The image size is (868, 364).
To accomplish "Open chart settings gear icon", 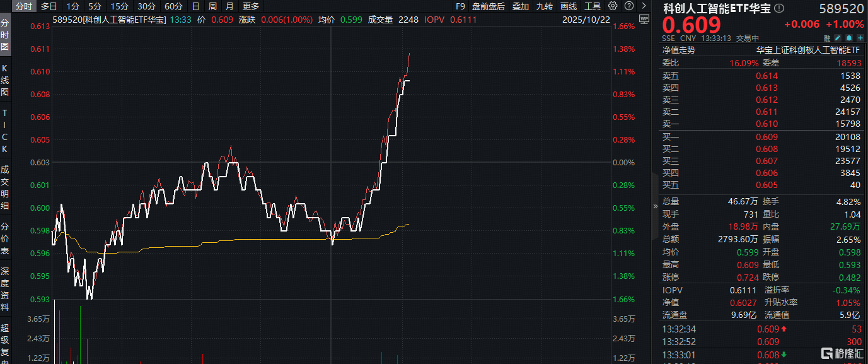I will tap(613, 6).
